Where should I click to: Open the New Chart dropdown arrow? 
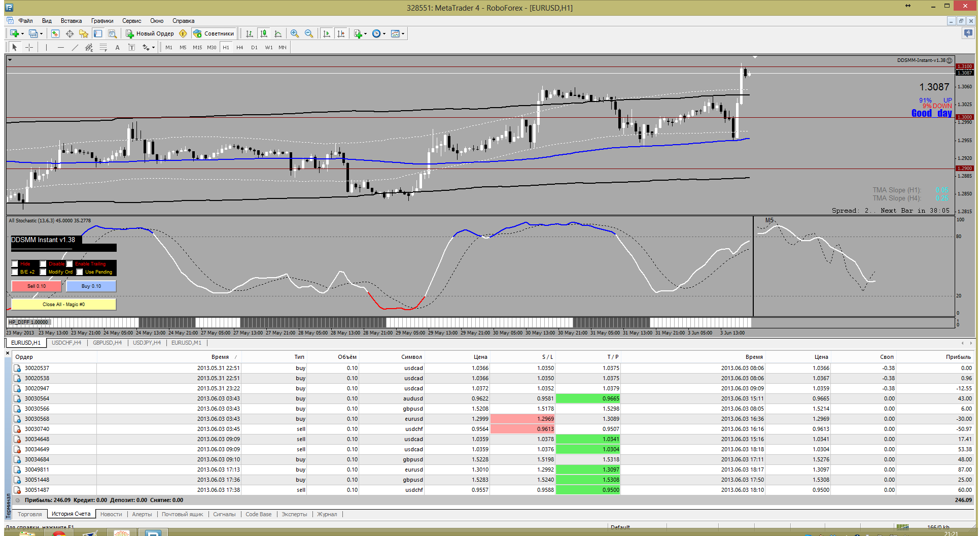click(x=22, y=34)
